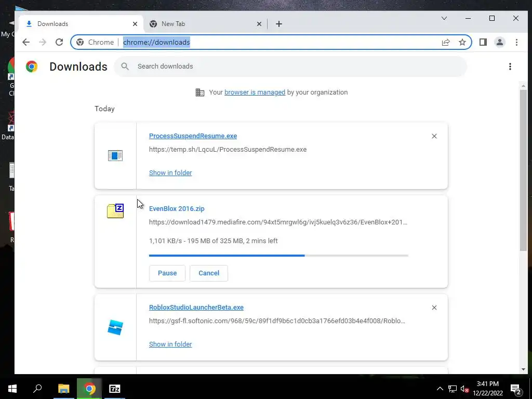Click the scrollbar up arrow
The image size is (532, 399).
pos(523,86)
